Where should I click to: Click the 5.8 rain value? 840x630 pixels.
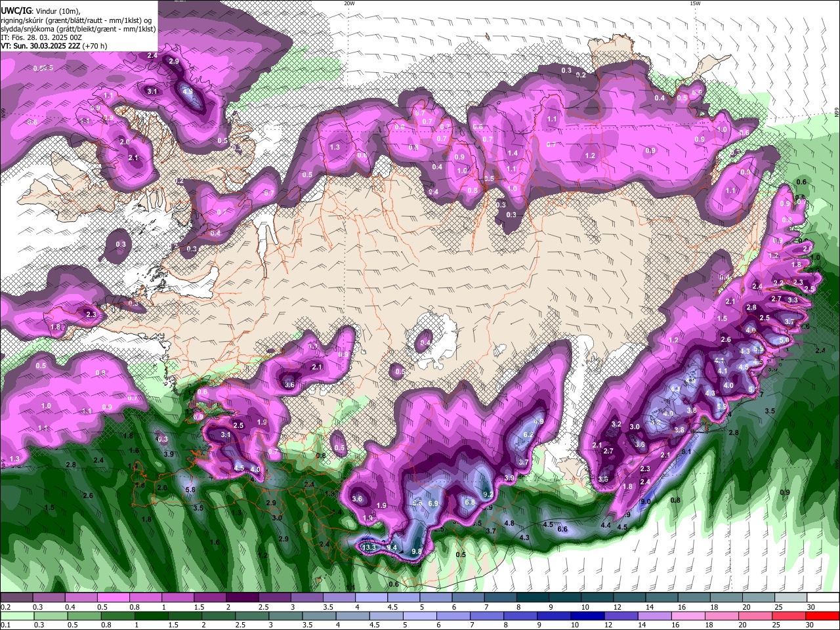tap(191, 490)
